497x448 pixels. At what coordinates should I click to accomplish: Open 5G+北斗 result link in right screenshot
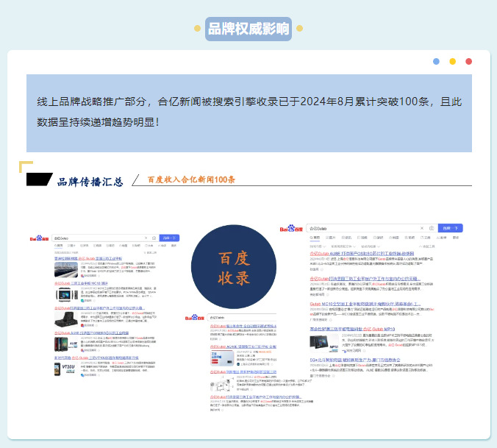point(355,360)
